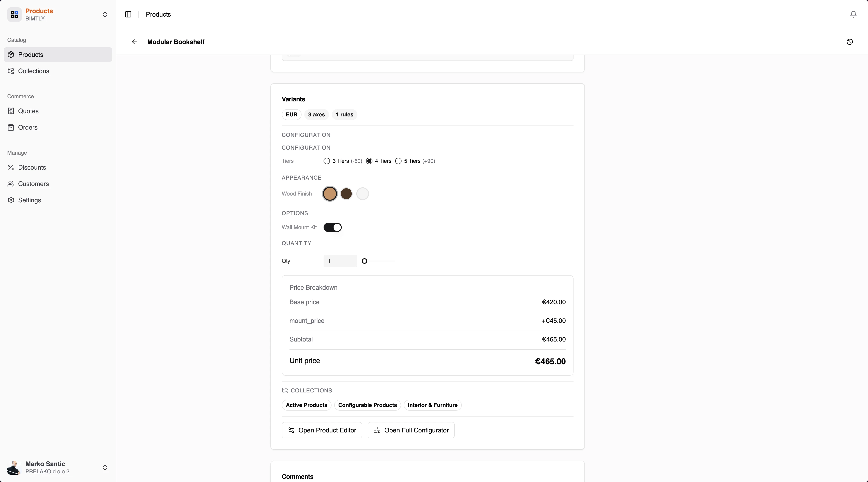Open Settings from the sidebar
The width and height of the screenshot is (868, 482).
pos(29,200)
